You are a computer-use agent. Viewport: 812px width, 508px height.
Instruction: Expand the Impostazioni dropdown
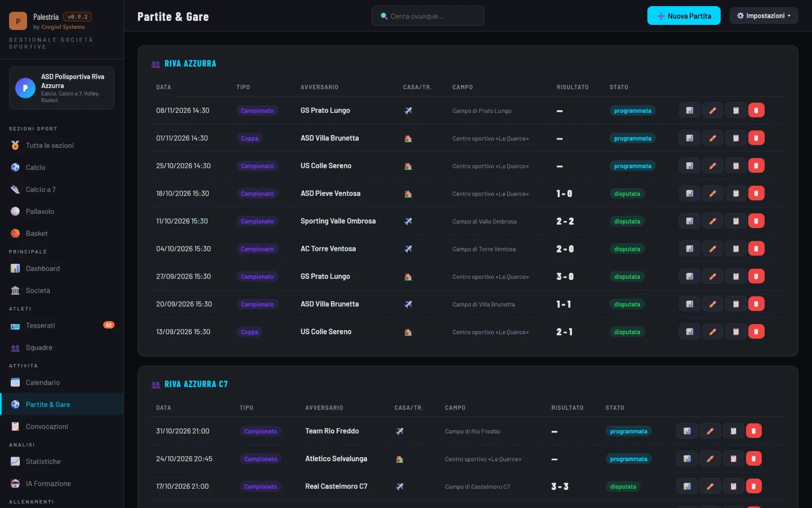764,16
